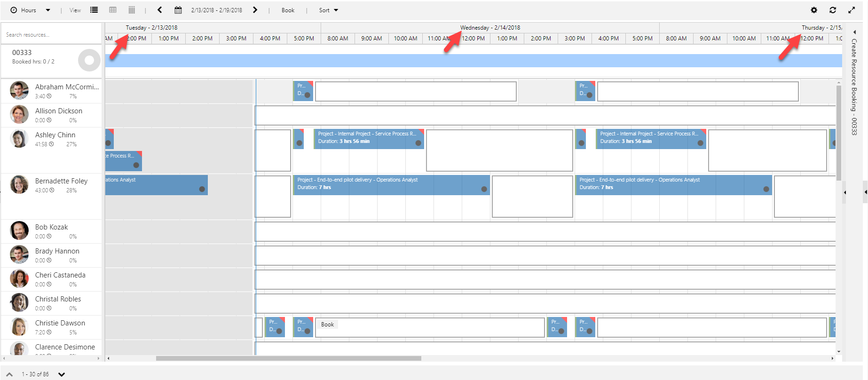The image size is (868, 380).
Task: Advance to the next date range
Action: point(255,10)
